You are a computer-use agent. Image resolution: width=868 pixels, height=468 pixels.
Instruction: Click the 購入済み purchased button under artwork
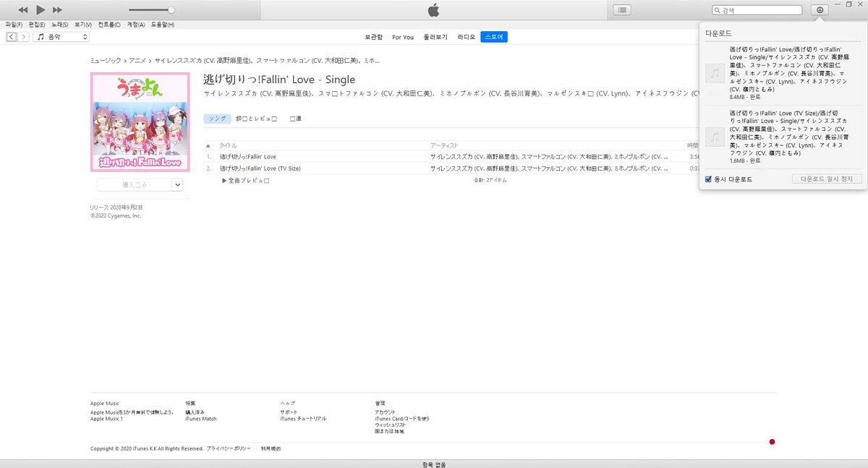click(135, 185)
